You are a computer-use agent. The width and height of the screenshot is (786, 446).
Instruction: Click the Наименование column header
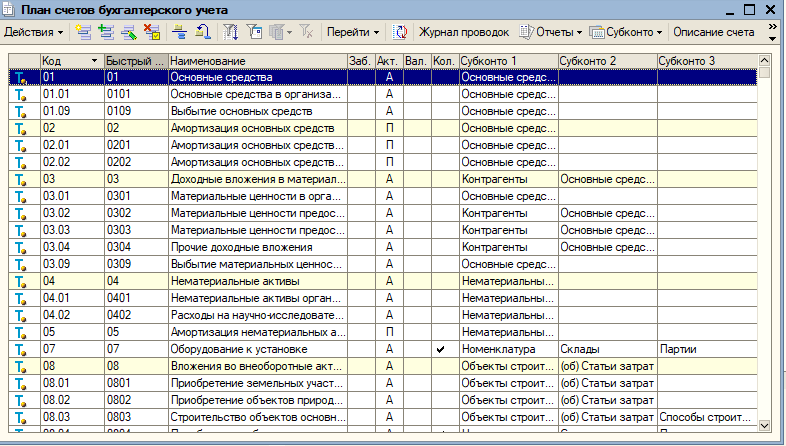(x=258, y=61)
